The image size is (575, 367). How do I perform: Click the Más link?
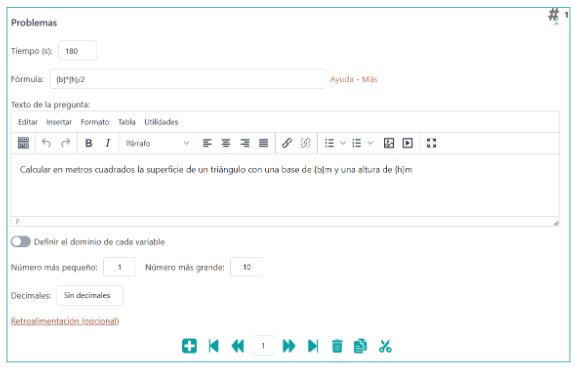pos(370,79)
